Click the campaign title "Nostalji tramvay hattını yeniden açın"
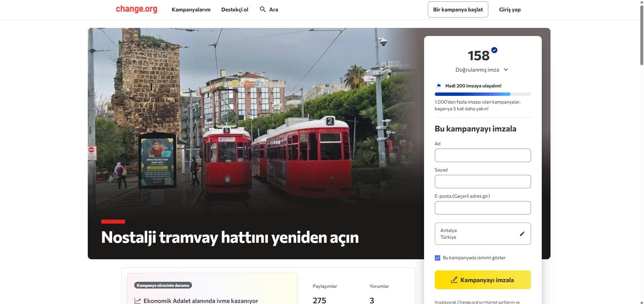The height and width of the screenshot is (304, 644). 230,237
